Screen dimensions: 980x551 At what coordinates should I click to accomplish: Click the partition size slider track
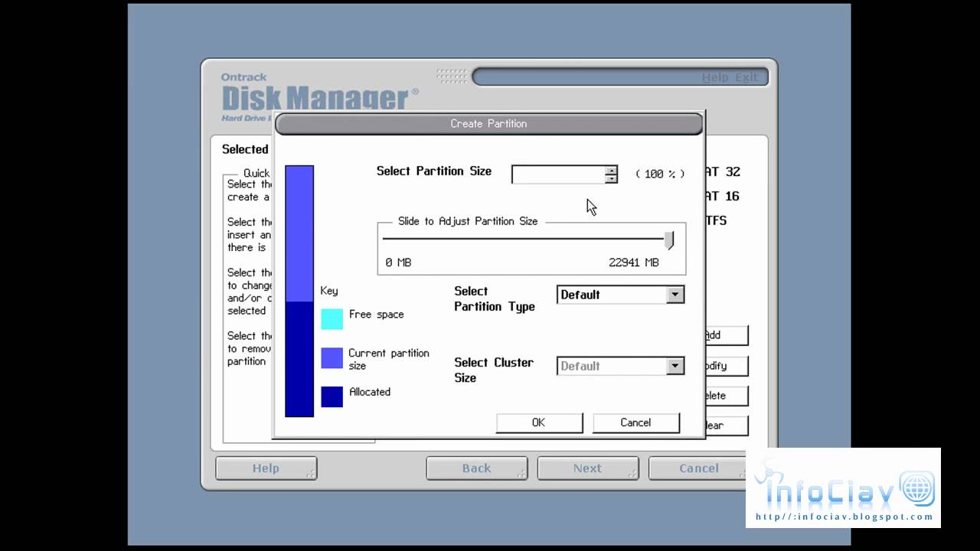click(524, 239)
